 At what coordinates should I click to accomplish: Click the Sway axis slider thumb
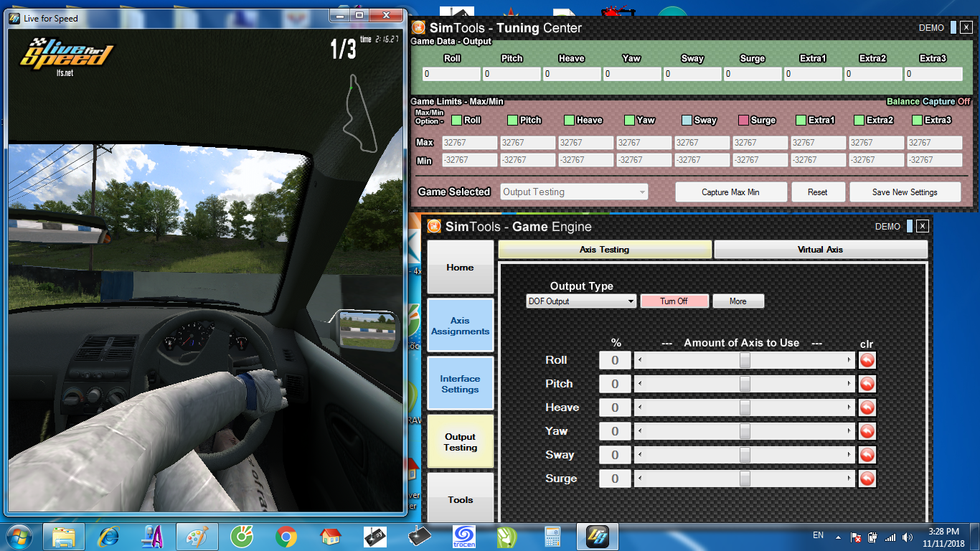pyautogui.click(x=745, y=455)
